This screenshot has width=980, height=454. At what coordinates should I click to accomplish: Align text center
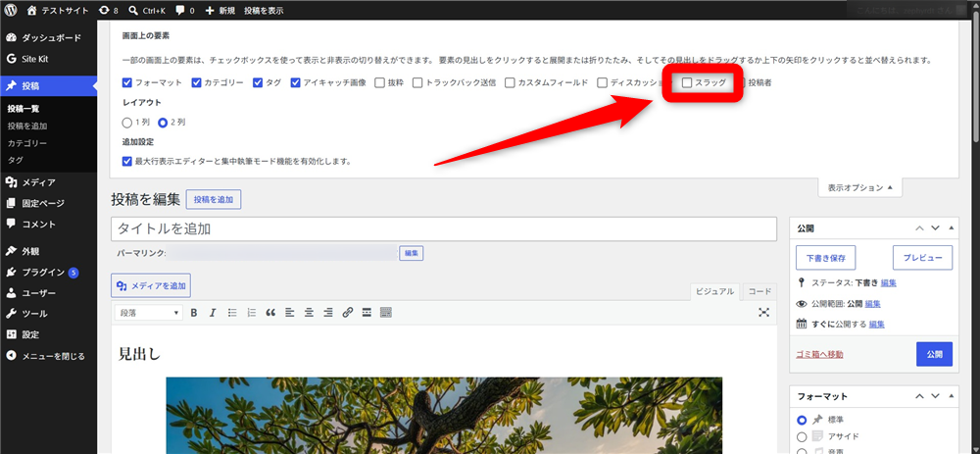coord(309,312)
